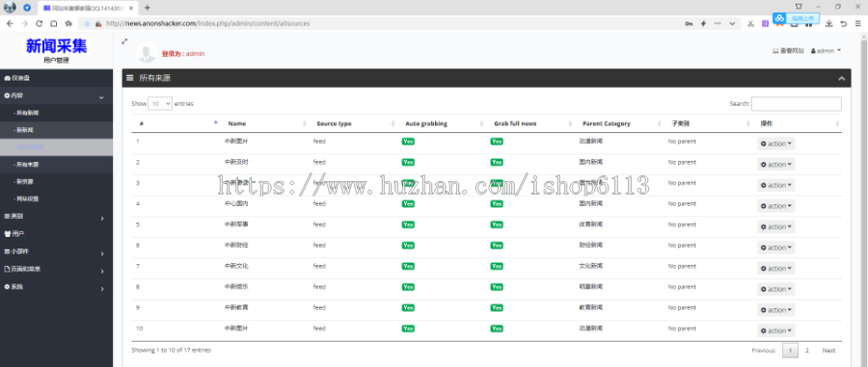Close the current browser tab

pyautogui.click(x=132, y=8)
